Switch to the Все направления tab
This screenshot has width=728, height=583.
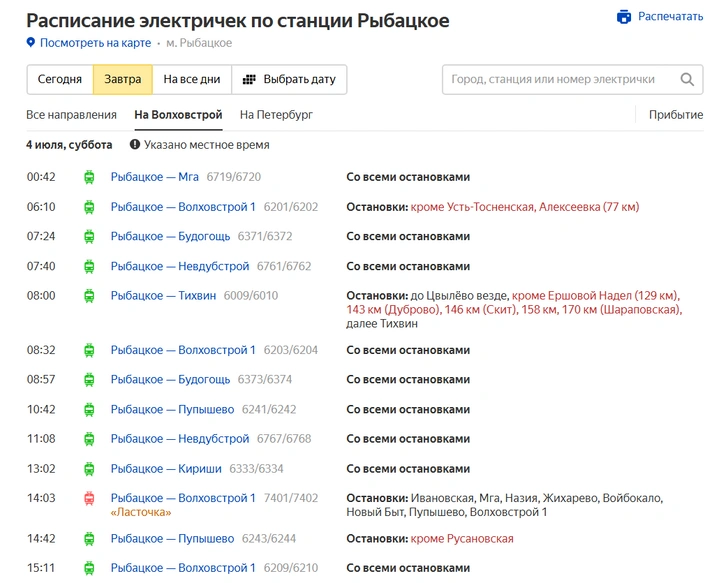click(72, 115)
